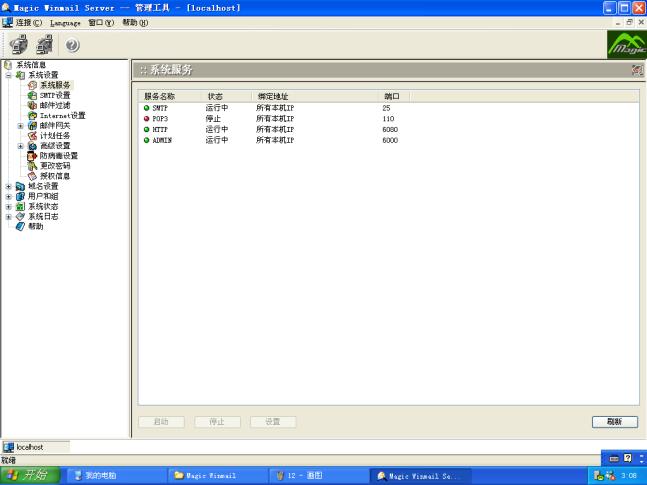Click the 刷新 refresh button
This screenshot has width=647, height=485.
tap(614, 422)
